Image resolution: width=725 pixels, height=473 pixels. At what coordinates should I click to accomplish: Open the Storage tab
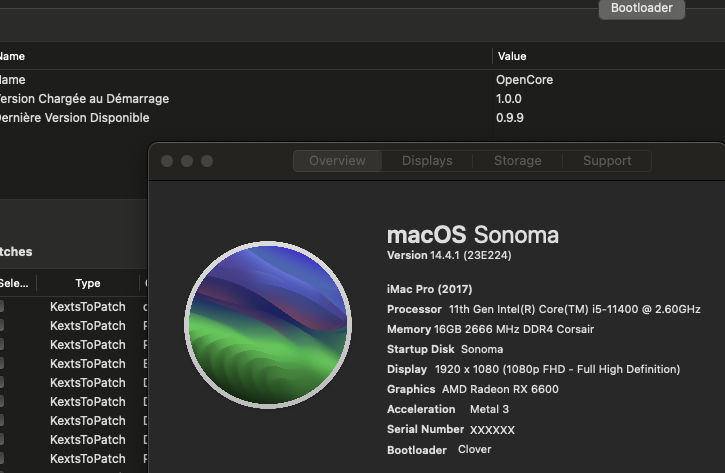[x=517, y=161]
